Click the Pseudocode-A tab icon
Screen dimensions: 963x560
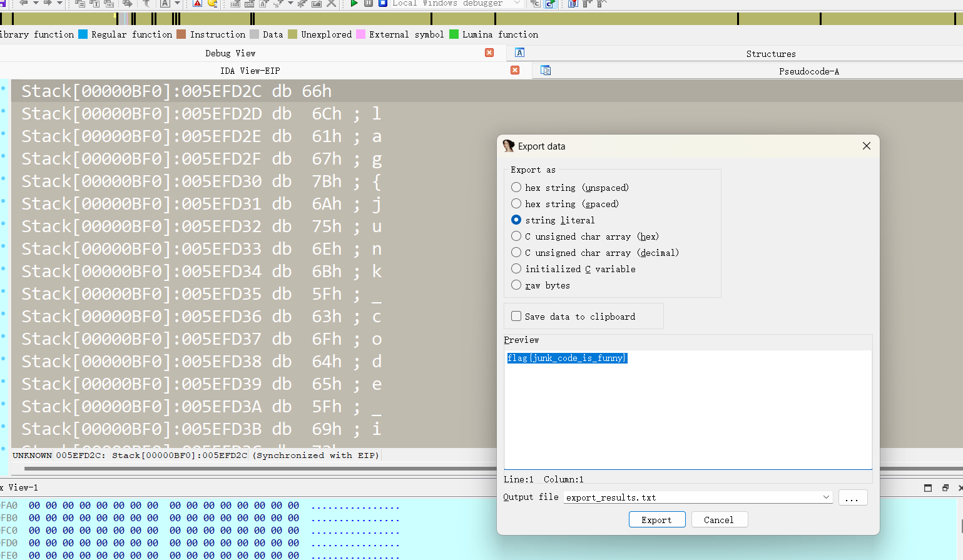coord(546,70)
